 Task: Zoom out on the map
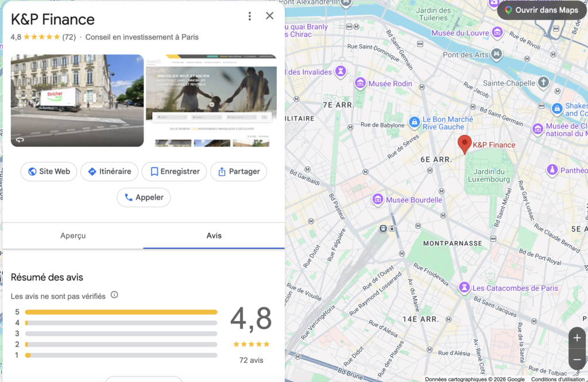point(577,360)
